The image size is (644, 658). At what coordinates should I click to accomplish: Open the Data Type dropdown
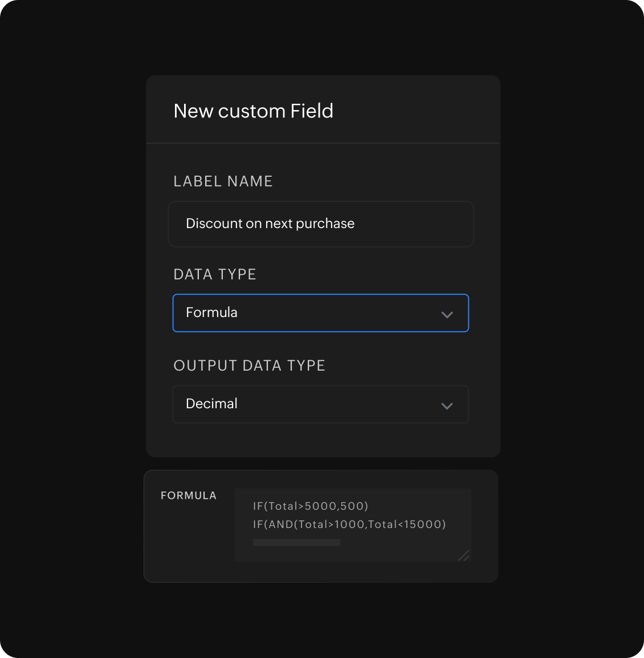point(320,313)
